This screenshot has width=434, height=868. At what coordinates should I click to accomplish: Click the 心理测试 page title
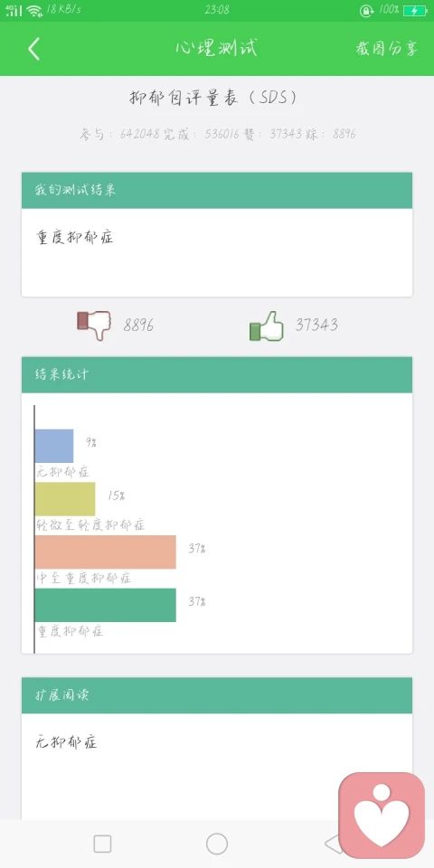click(x=216, y=48)
